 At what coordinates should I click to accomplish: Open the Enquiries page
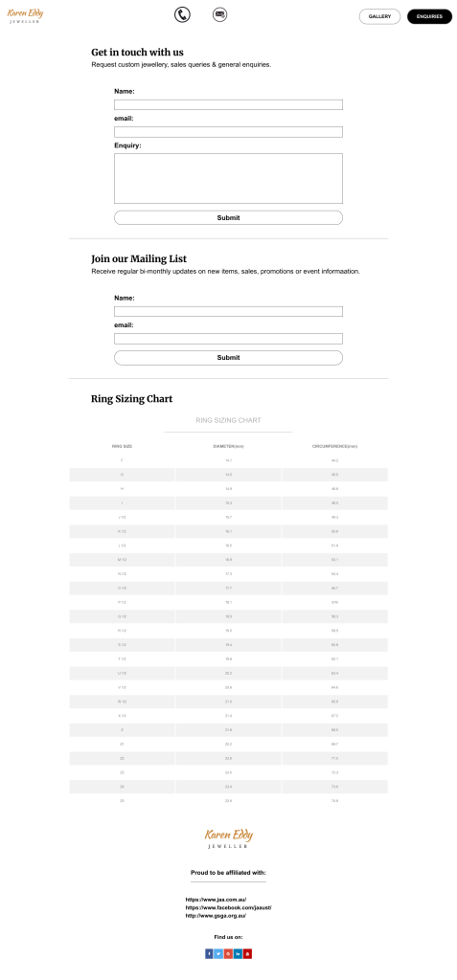tap(429, 16)
